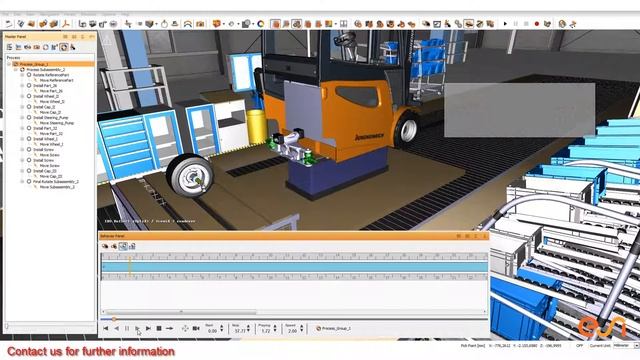Click the camera snapshot icon in main toolbar

[x=200, y=24]
